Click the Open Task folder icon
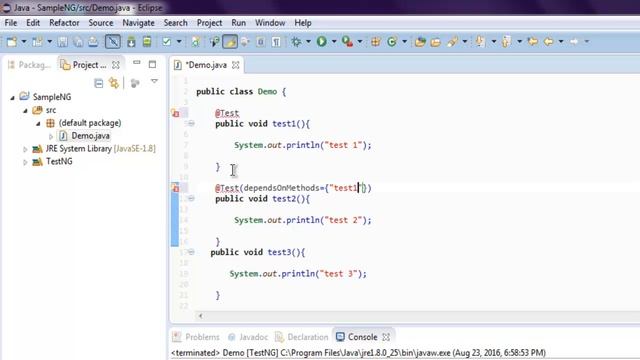The width and height of the screenshot is (640, 360). pyautogui.click(x=436, y=41)
